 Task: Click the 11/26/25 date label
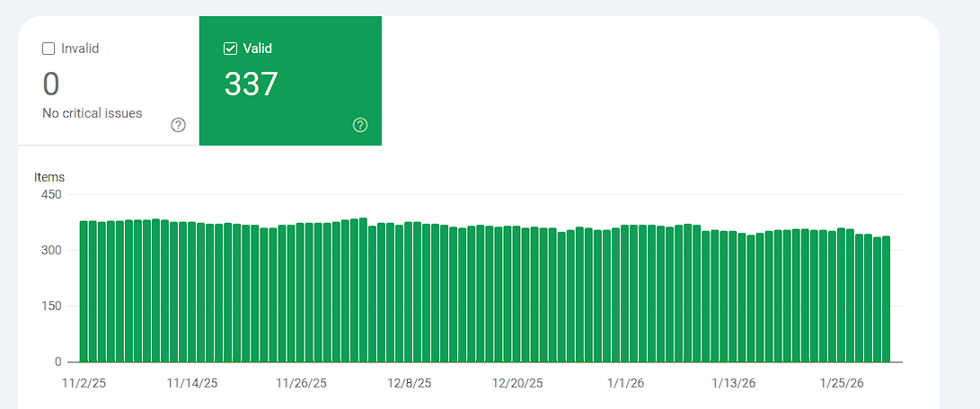tap(301, 383)
